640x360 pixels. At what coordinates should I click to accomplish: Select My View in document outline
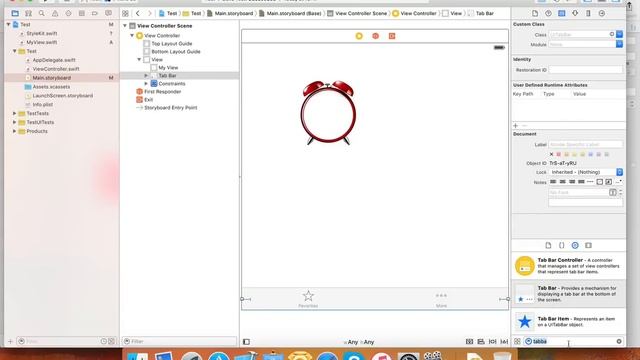[x=168, y=68]
